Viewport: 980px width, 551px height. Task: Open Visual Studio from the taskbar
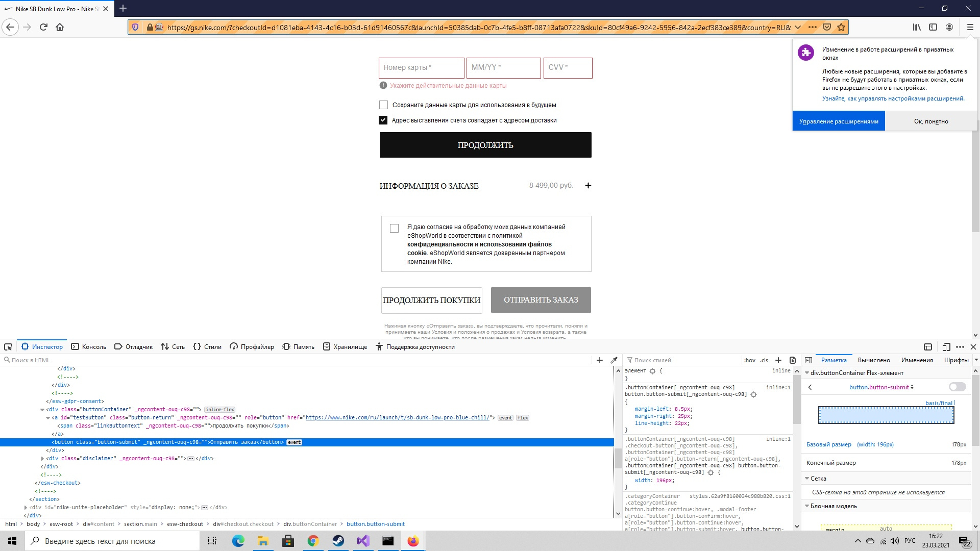(363, 541)
